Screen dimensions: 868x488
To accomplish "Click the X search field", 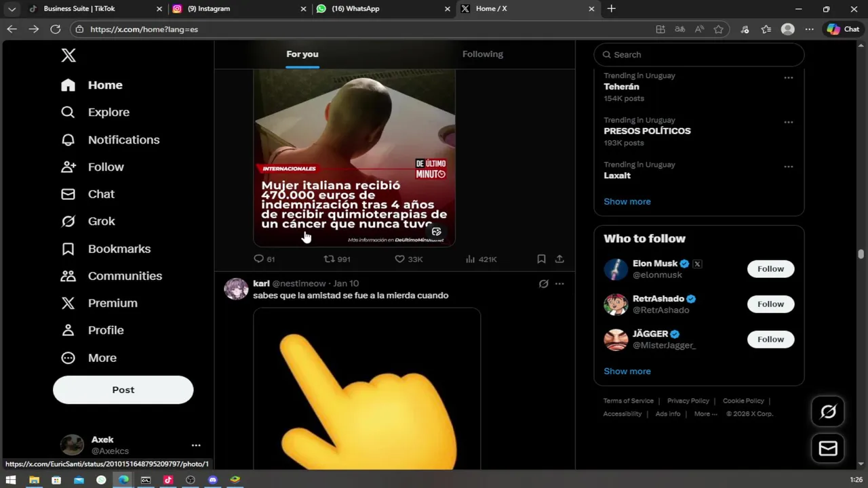I will click(x=699, y=55).
